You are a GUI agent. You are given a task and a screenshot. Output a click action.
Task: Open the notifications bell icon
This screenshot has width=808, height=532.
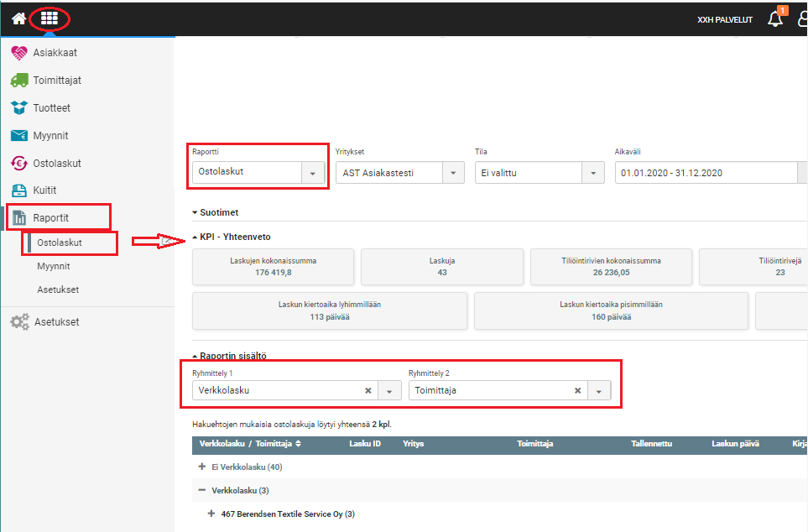coord(774,19)
